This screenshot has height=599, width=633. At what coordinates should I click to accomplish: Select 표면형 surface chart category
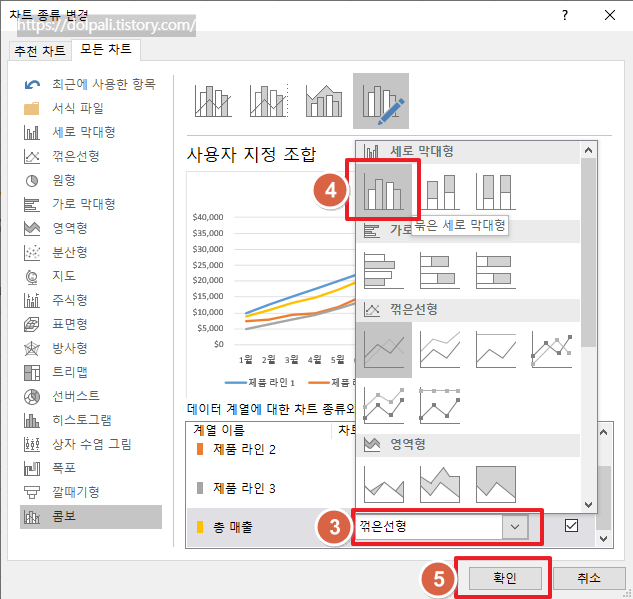click(91, 324)
